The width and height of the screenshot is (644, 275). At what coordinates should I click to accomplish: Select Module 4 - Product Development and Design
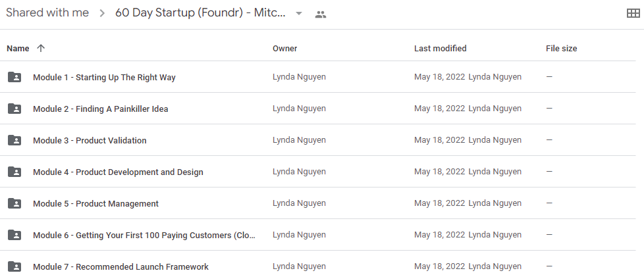point(118,172)
